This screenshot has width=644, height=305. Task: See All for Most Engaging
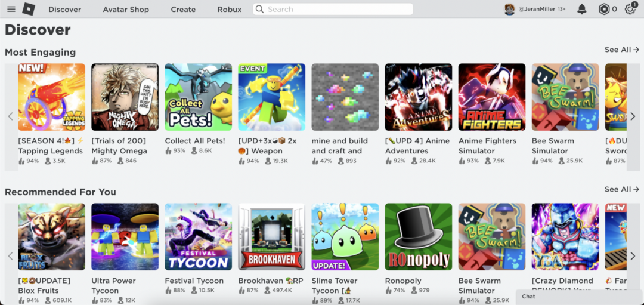click(x=622, y=50)
